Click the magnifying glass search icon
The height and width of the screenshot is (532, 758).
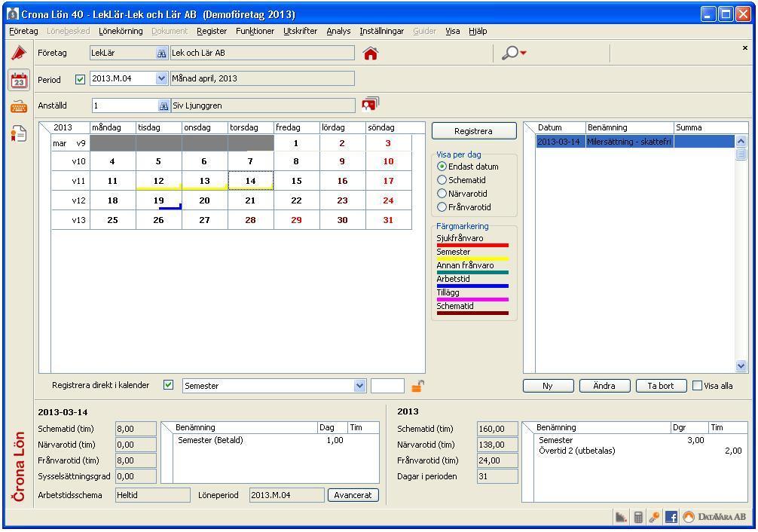(509, 53)
